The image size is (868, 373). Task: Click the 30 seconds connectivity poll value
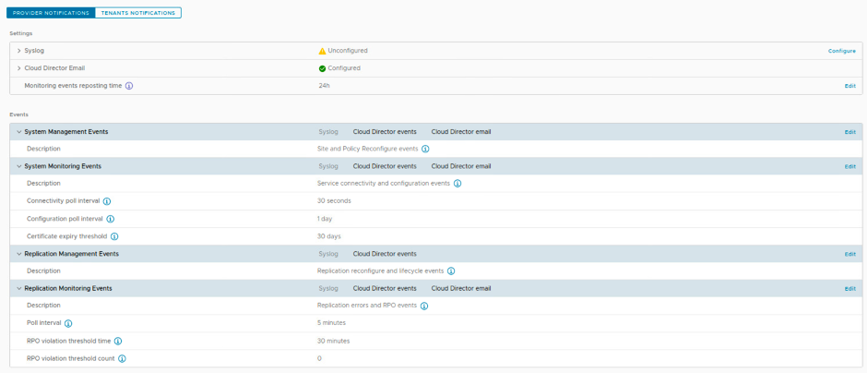pyautogui.click(x=334, y=200)
